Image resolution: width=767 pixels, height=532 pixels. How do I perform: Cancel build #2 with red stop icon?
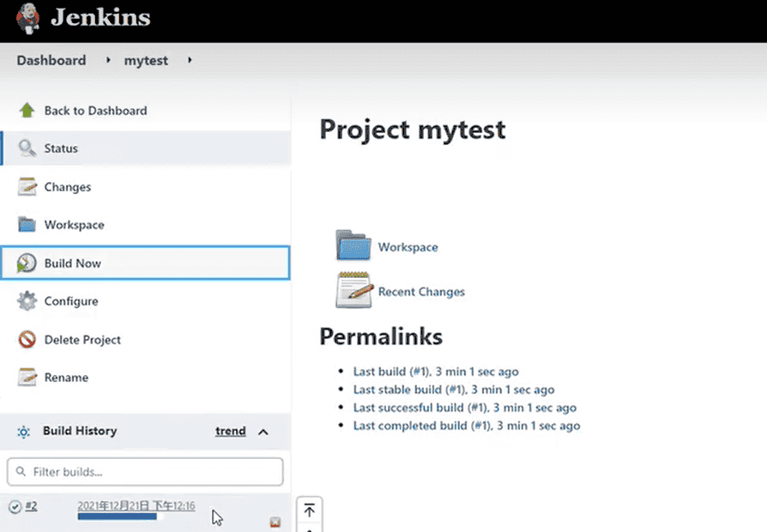[275, 522]
